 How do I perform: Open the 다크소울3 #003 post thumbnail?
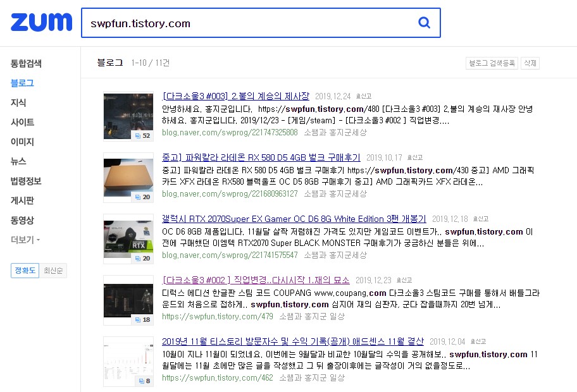point(128,116)
